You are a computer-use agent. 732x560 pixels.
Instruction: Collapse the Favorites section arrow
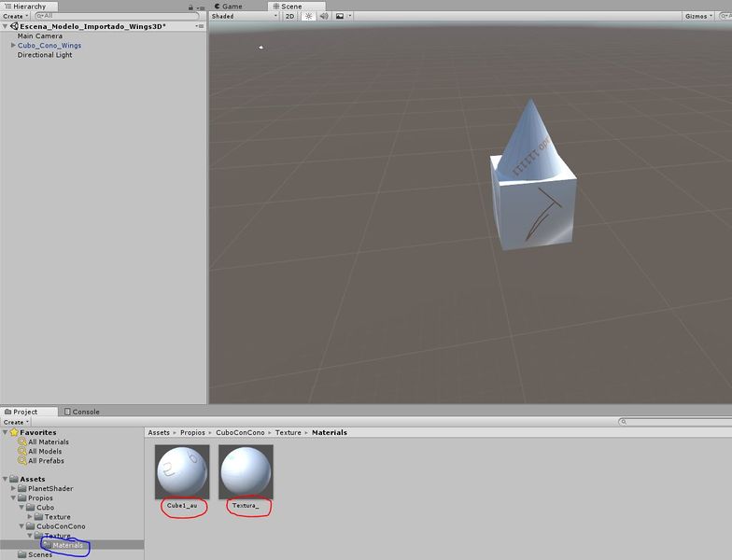(6, 433)
